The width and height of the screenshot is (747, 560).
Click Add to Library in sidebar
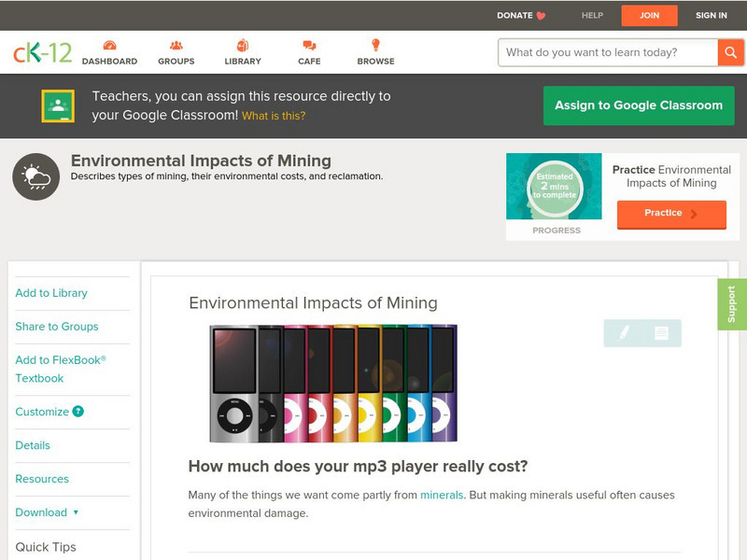coord(51,293)
